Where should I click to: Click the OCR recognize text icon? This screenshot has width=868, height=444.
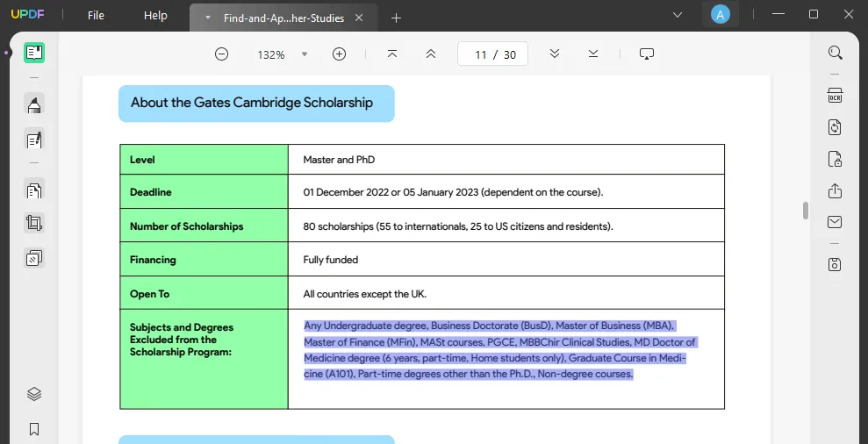(x=835, y=96)
